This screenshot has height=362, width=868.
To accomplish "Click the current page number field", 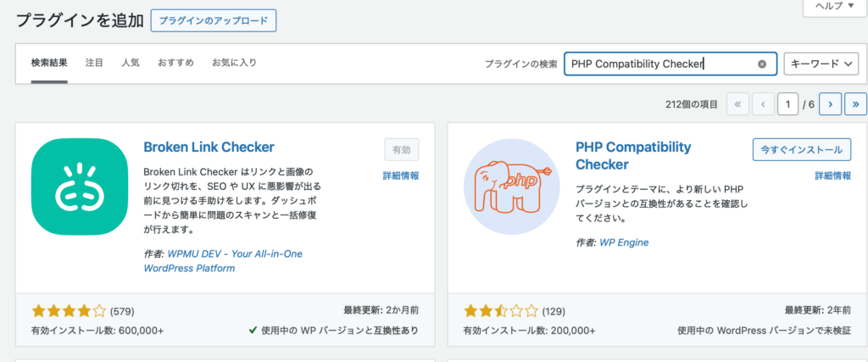I will coord(787,103).
